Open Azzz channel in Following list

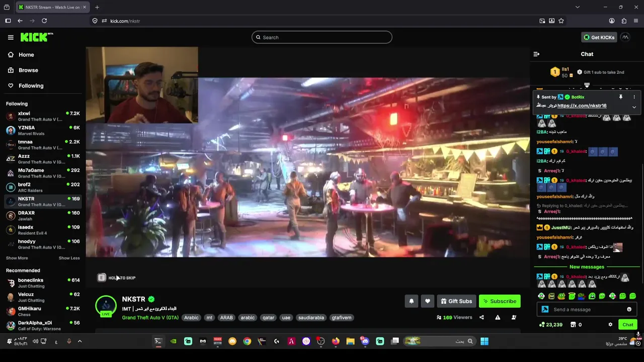click(43, 159)
